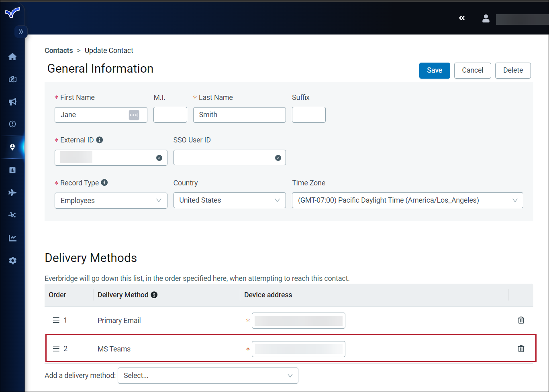Click the Update Contact breadcrumb text
The image size is (549, 392).
[x=109, y=51]
